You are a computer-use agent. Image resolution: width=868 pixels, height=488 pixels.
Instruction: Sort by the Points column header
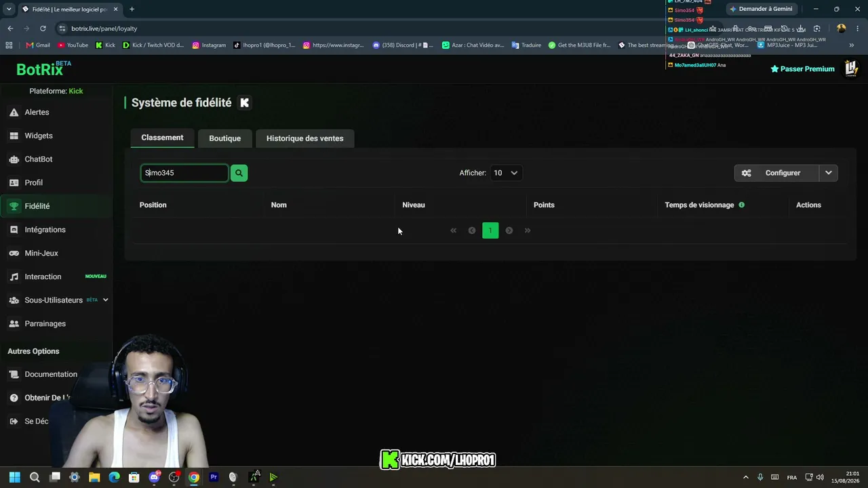pyautogui.click(x=544, y=205)
